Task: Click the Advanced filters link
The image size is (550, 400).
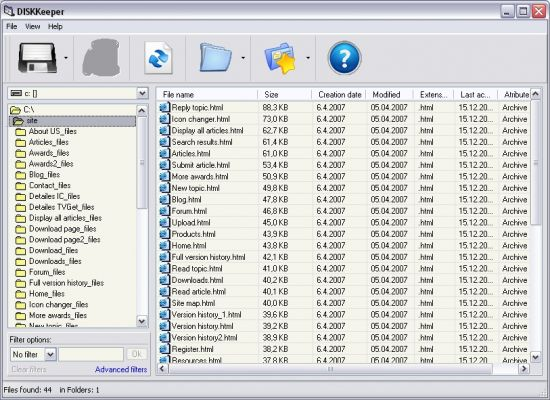Action: 121,369
